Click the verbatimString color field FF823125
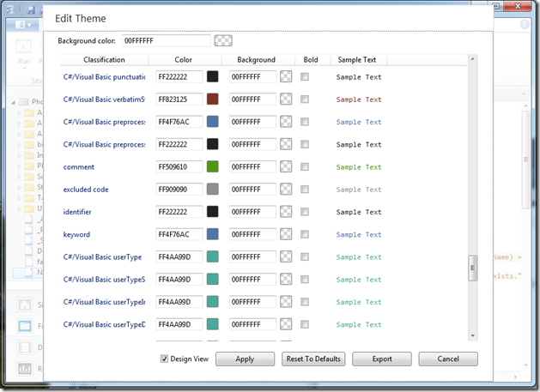Screen dimensions: 540x392 pyautogui.click(x=179, y=100)
